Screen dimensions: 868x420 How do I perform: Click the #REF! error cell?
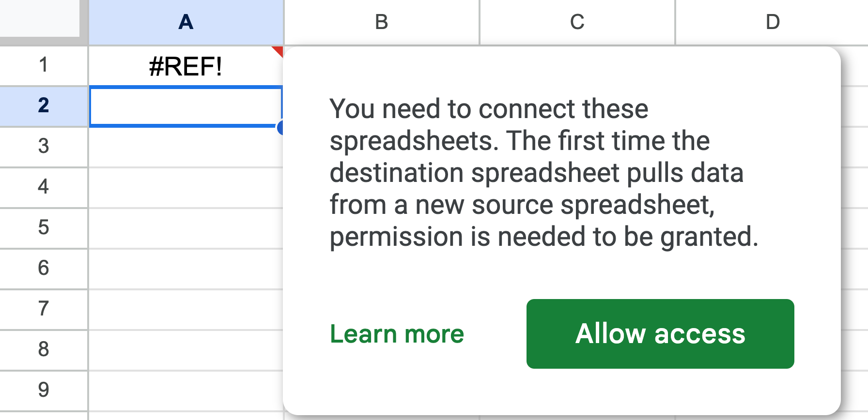tap(186, 65)
